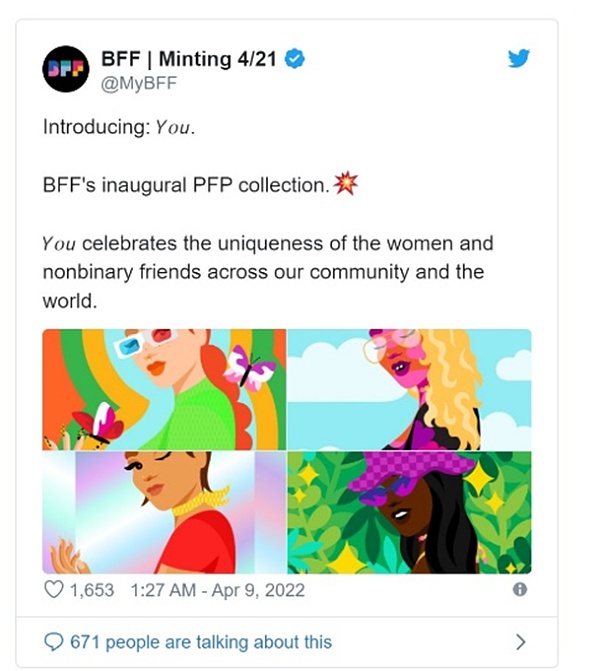Click the 'Introducing: You.' tweet text

(118, 129)
